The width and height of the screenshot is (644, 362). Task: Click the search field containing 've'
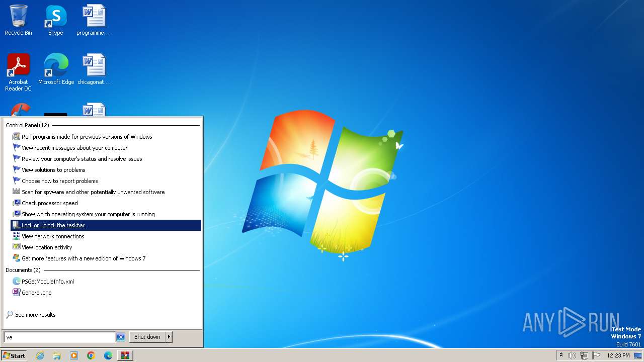tap(60, 337)
